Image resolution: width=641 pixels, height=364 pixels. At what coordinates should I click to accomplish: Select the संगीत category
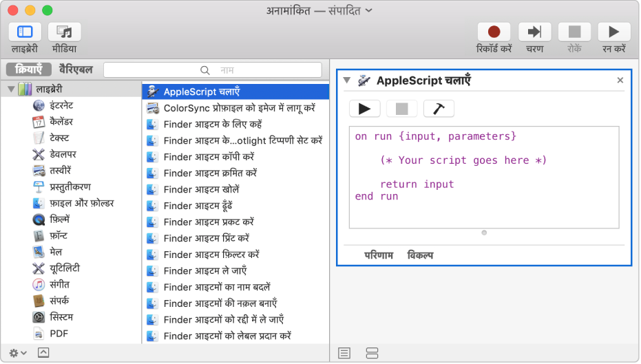click(x=59, y=284)
